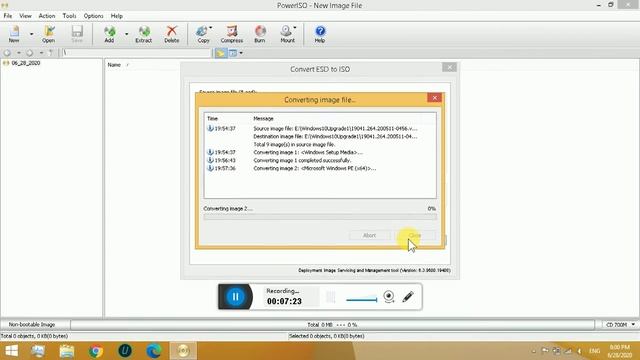Select the 19:54:37 Source image file log row

320,129
